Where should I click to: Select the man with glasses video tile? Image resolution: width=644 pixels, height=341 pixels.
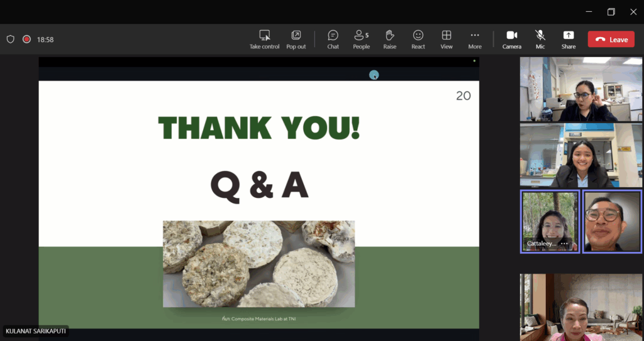(612, 221)
